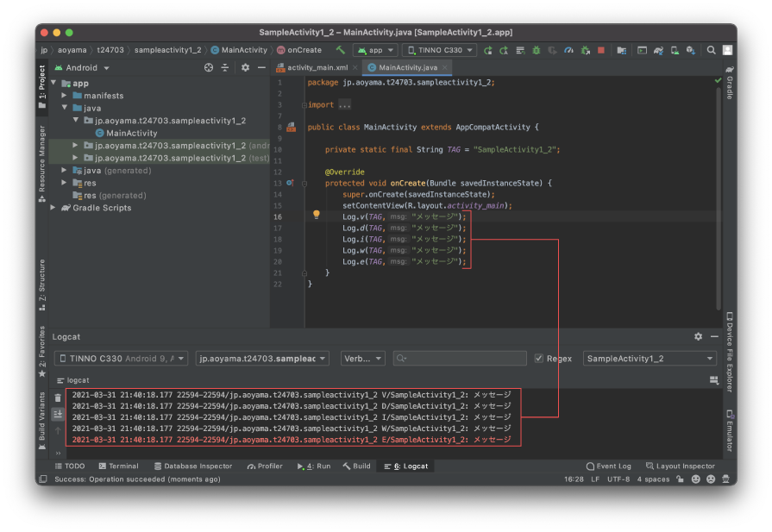Click the LF line separator entry
The image size is (772, 532).
coord(595,479)
